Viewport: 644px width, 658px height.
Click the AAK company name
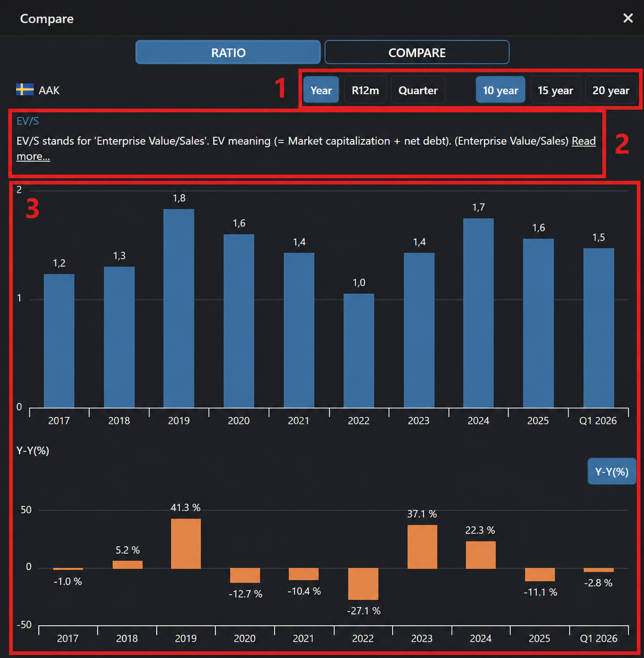(49, 90)
